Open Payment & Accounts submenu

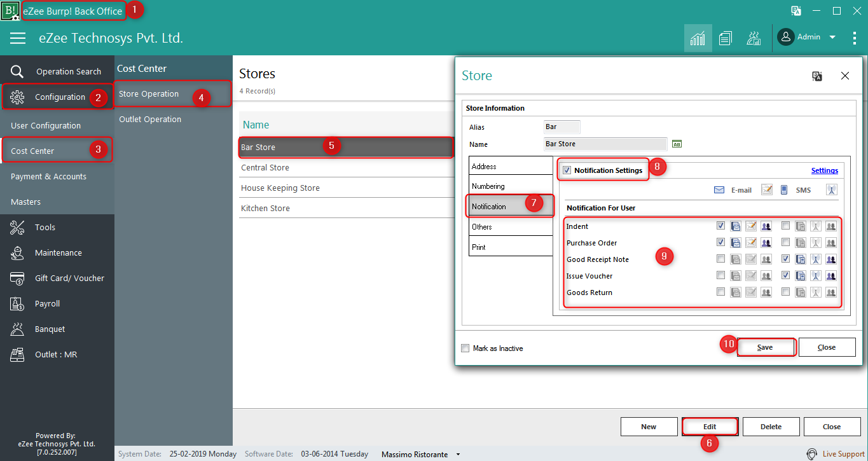click(57, 176)
